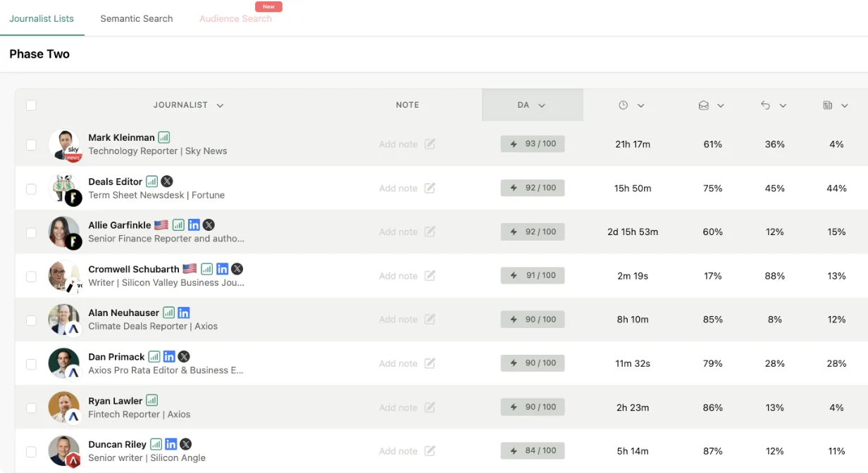868x473 pixels.
Task: Open Duncan Riley's journalist name link
Action: pos(117,444)
